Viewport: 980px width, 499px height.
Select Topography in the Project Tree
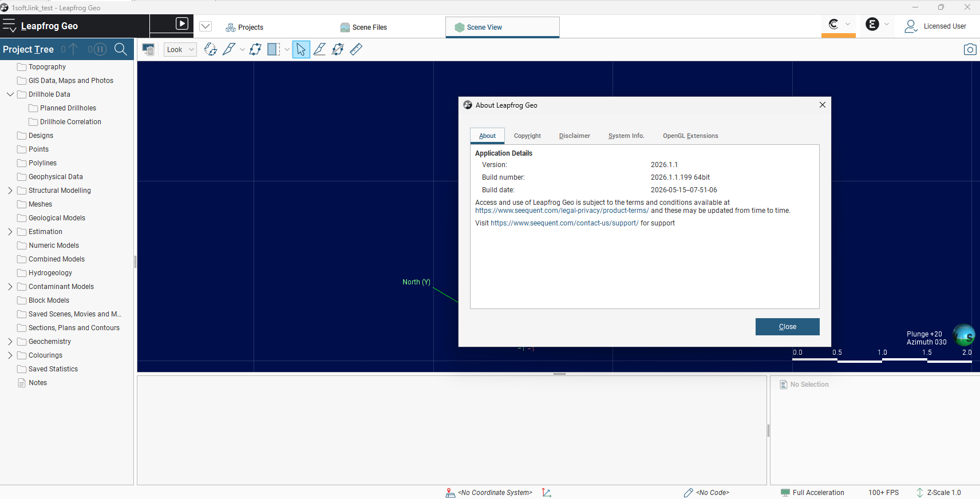coord(47,67)
